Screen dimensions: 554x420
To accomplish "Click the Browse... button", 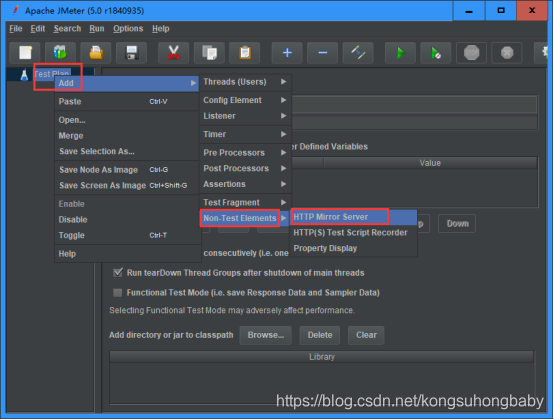I will [x=266, y=335].
